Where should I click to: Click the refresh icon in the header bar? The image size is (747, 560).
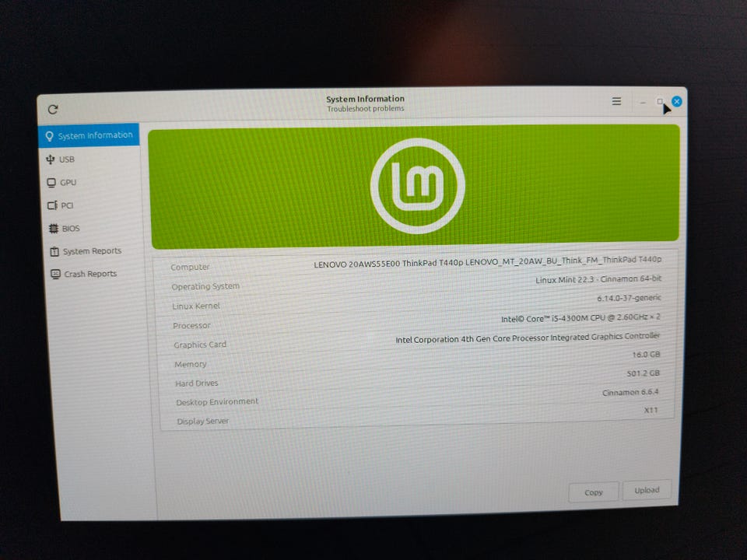coord(53,110)
